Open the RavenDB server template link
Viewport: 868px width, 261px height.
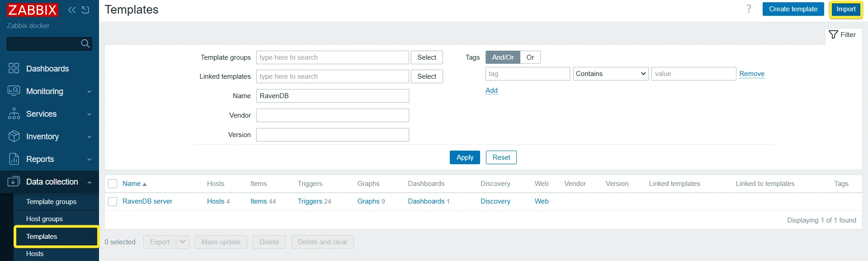[x=147, y=201]
